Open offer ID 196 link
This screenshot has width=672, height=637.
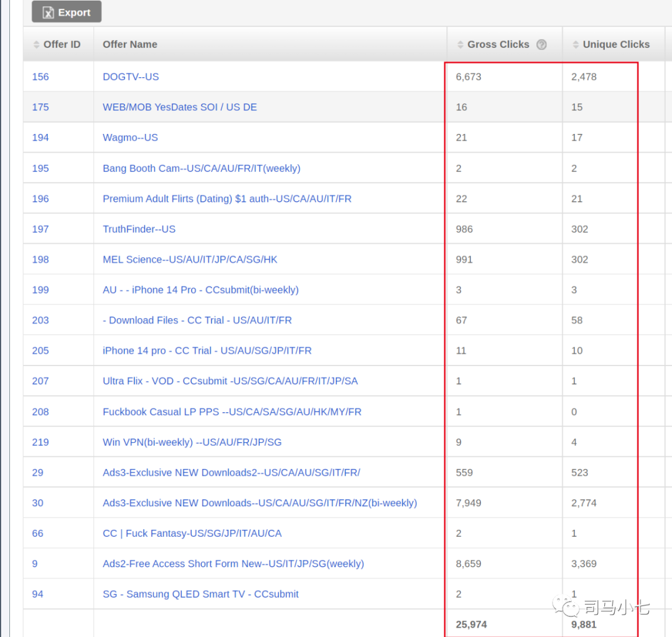pyautogui.click(x=40, y=199)
